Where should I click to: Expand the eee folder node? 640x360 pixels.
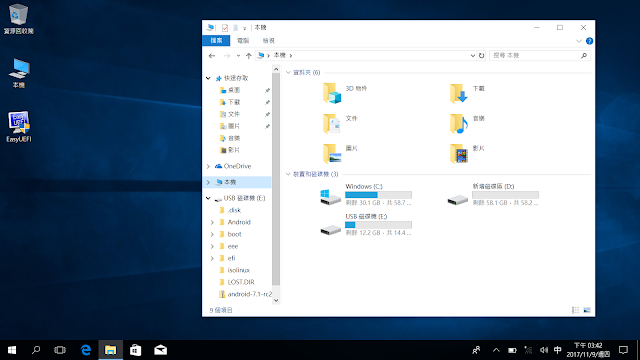(x=212, y=246)
